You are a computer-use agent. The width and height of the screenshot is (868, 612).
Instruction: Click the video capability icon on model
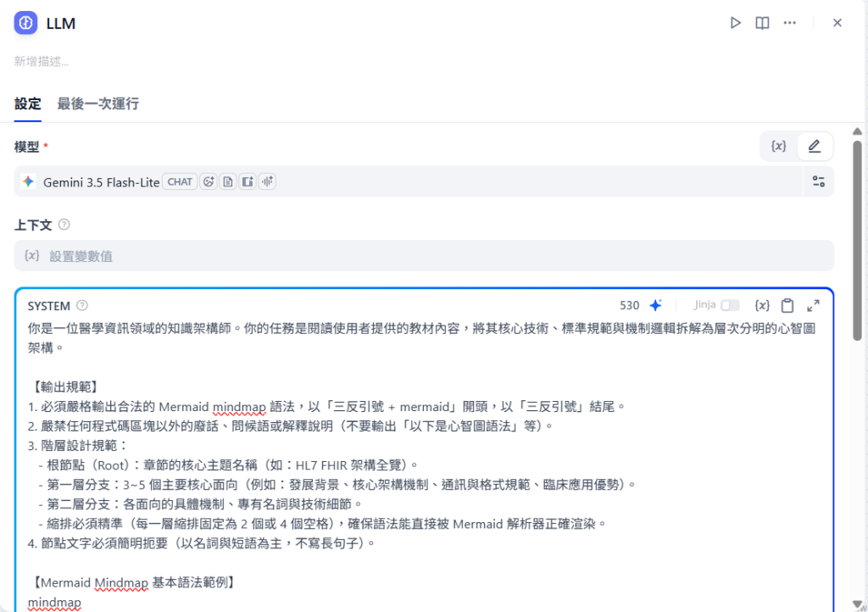248,181
